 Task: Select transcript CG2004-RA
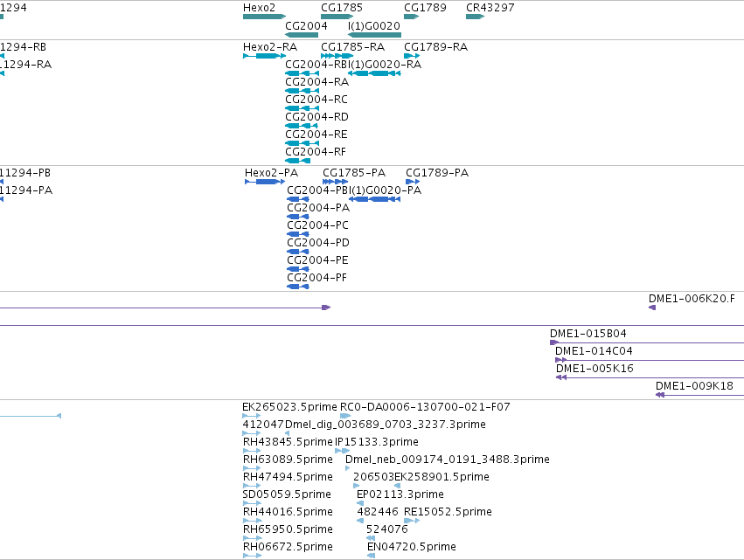click(x=317, y=82)
